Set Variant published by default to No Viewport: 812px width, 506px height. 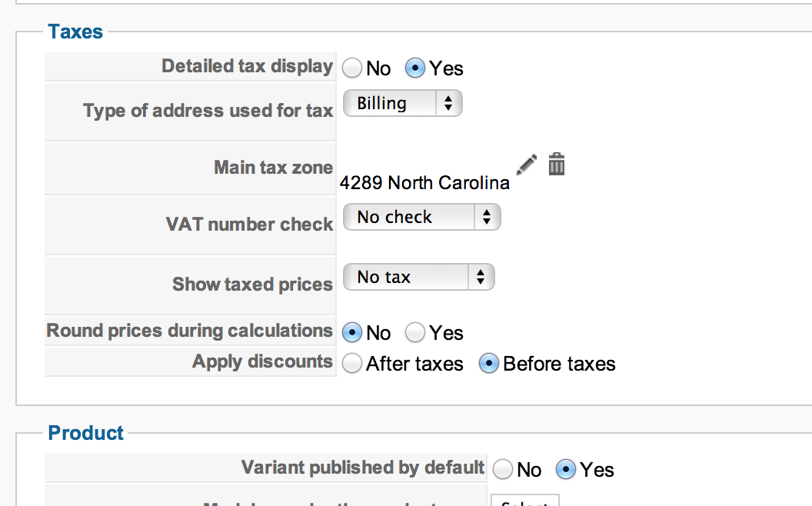pyautogui.click(x=503, y=469)
